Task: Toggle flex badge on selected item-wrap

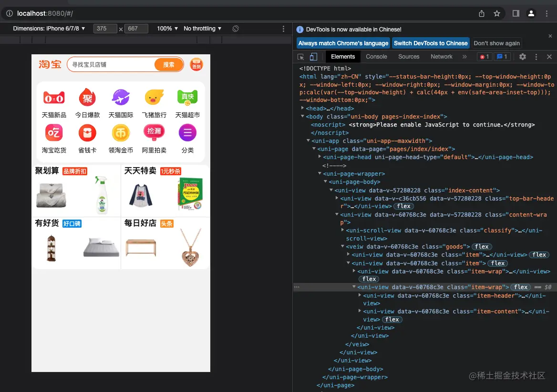Action: 521,287
